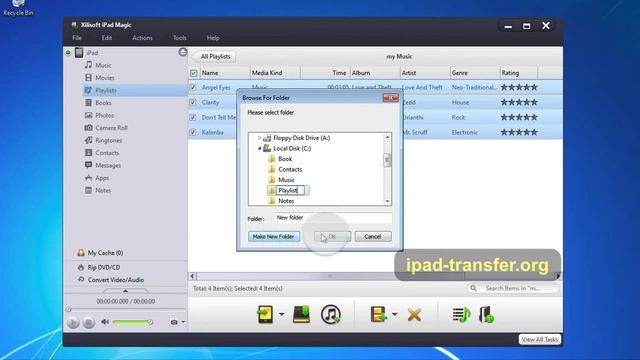Open dropdown beside copy-to-device icon

pos(282,314)
